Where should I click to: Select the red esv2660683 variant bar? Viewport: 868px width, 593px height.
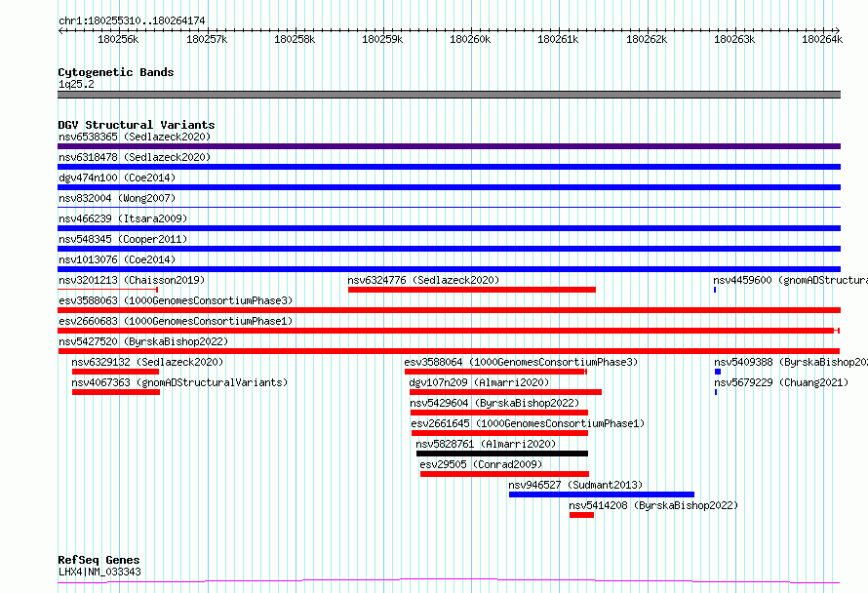pyautogui.click(x=449, y=331)
